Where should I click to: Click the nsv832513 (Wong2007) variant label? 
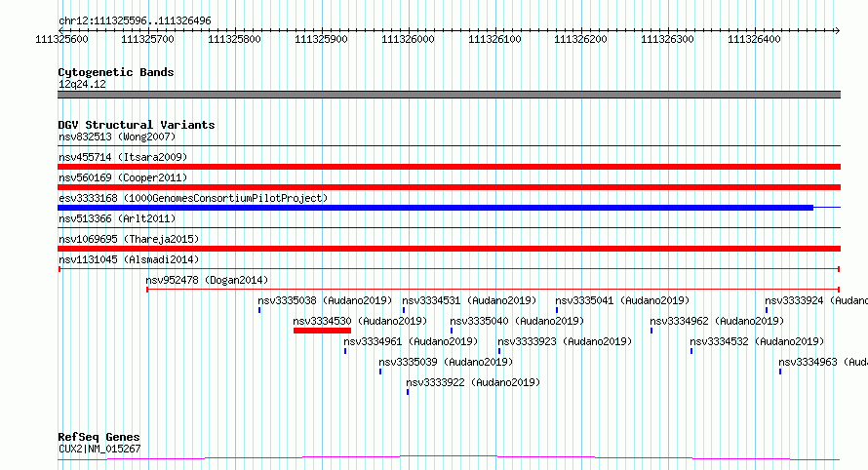(117, 137)
